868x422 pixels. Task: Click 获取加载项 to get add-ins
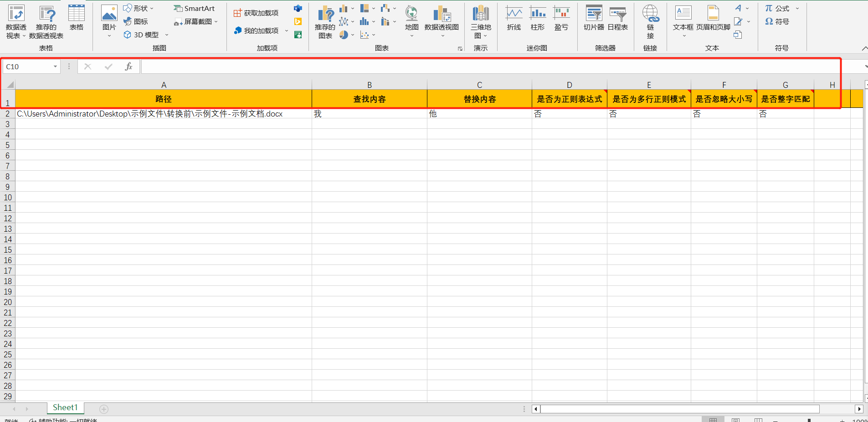pyautogui.click(x=256, y=12)
